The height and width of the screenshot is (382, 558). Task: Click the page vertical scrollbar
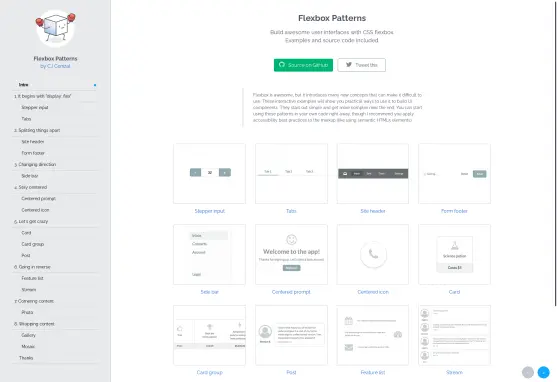tap(556, 153)
